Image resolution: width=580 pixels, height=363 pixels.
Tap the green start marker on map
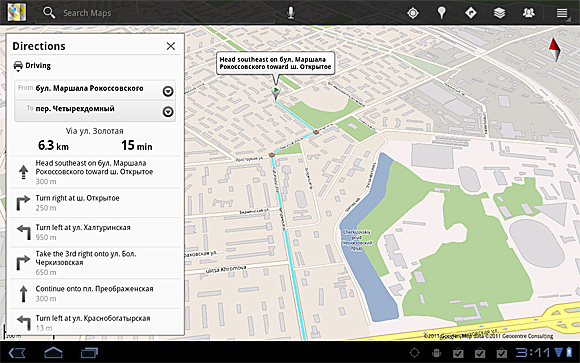coord(276,92)
